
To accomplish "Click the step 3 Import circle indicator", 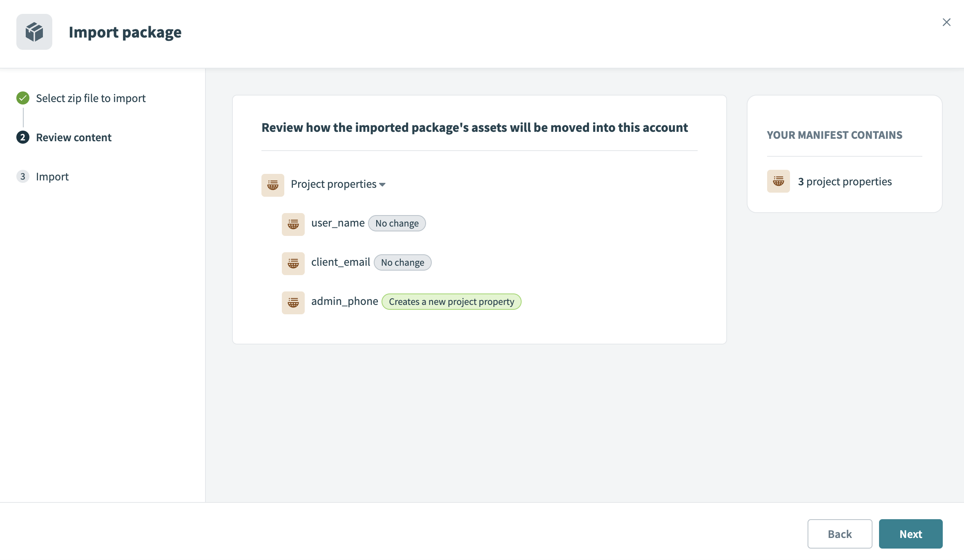I will click(23, 176).
